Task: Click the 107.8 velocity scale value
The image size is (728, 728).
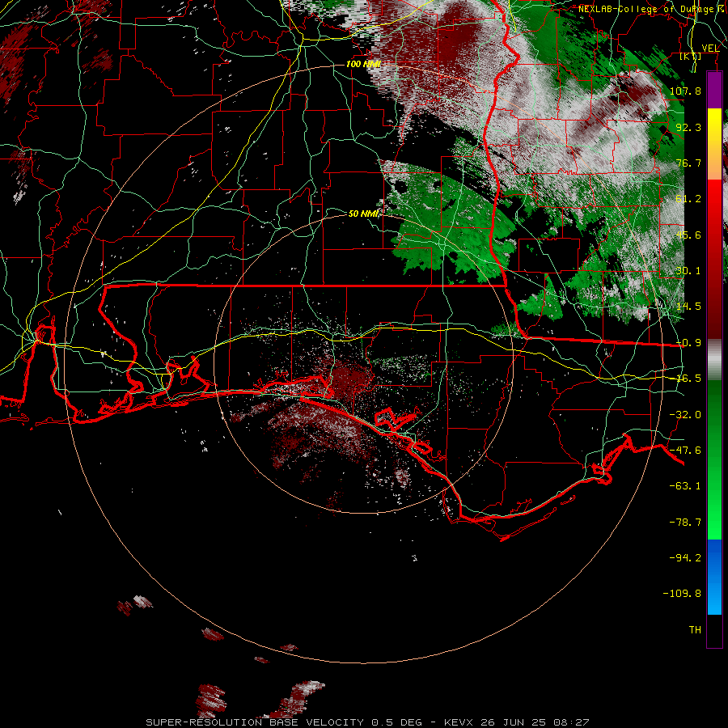Action: 685,91
